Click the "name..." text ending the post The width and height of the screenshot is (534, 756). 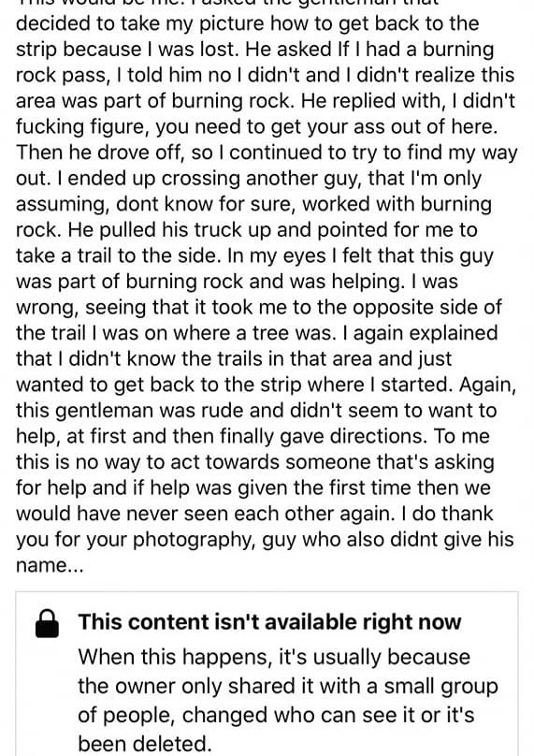(50, 565)
